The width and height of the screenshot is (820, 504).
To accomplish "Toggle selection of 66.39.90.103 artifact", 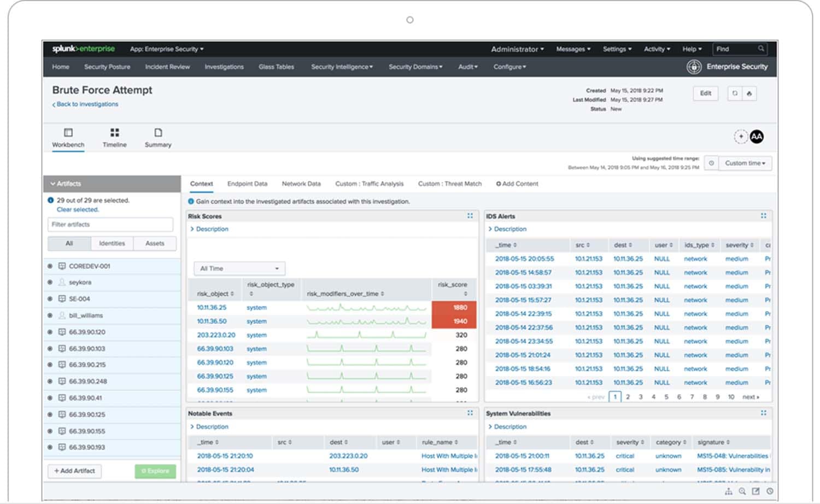I will point(50,348).
